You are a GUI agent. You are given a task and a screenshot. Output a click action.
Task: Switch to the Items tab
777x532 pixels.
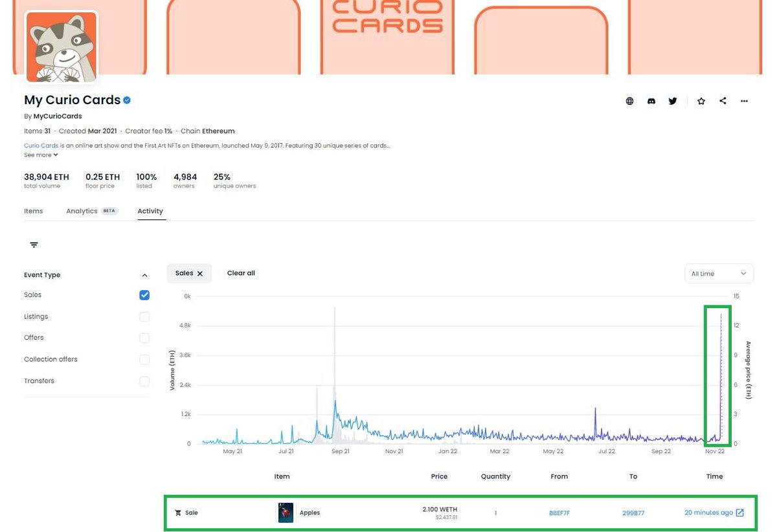[34, 211]
